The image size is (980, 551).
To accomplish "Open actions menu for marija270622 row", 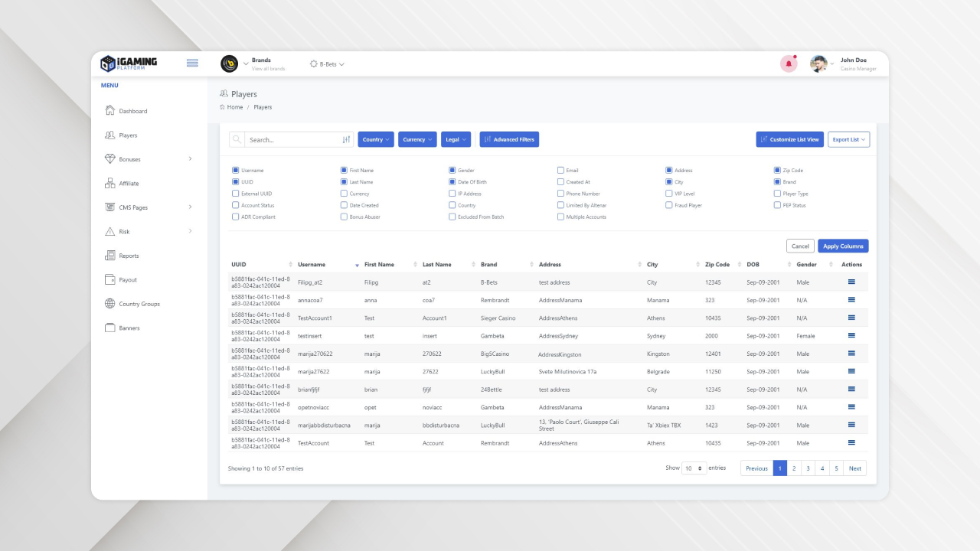I will [851, 354].
